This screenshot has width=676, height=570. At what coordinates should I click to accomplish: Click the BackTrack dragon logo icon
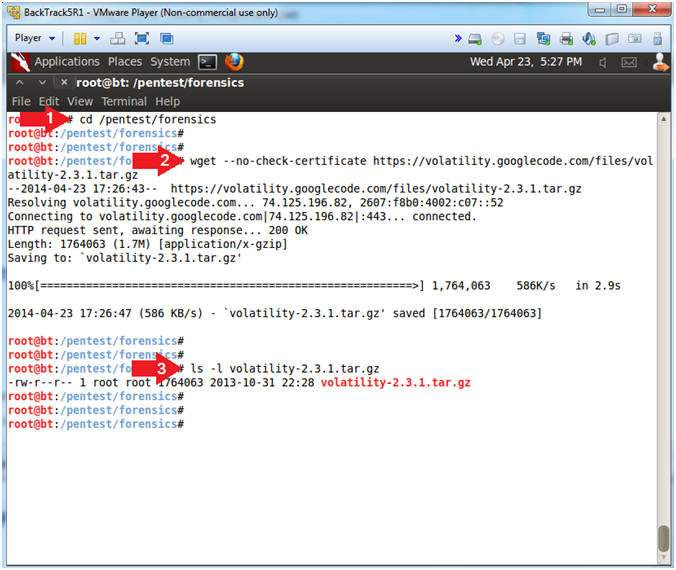20,62
